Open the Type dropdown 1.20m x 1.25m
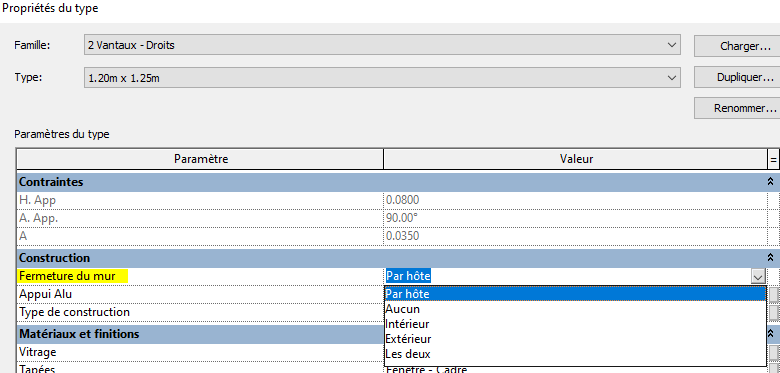This screenshot has width=780, height=373. (x=382, y=78)
